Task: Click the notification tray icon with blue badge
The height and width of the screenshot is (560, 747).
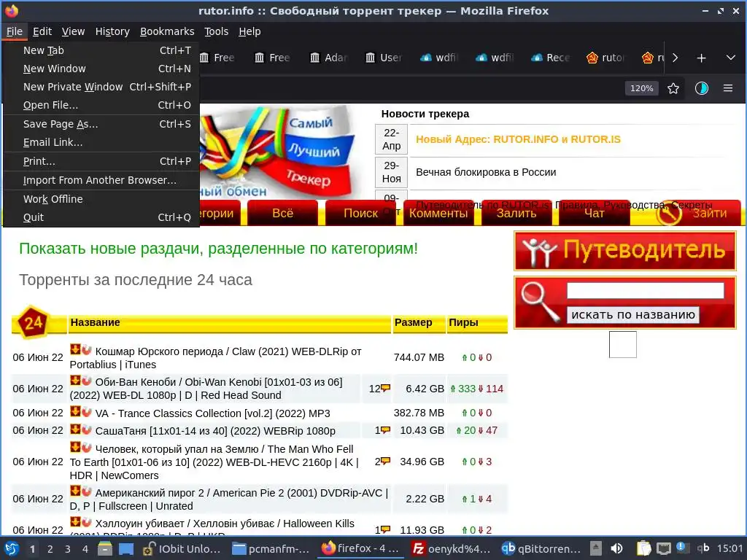Action: click(681, 548)
